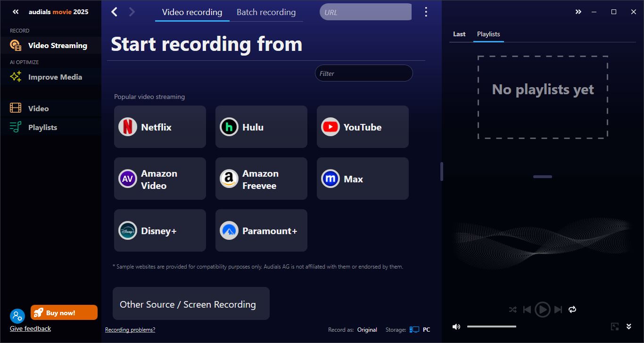Click the Amazon Video AV icon

click(128, 179)
